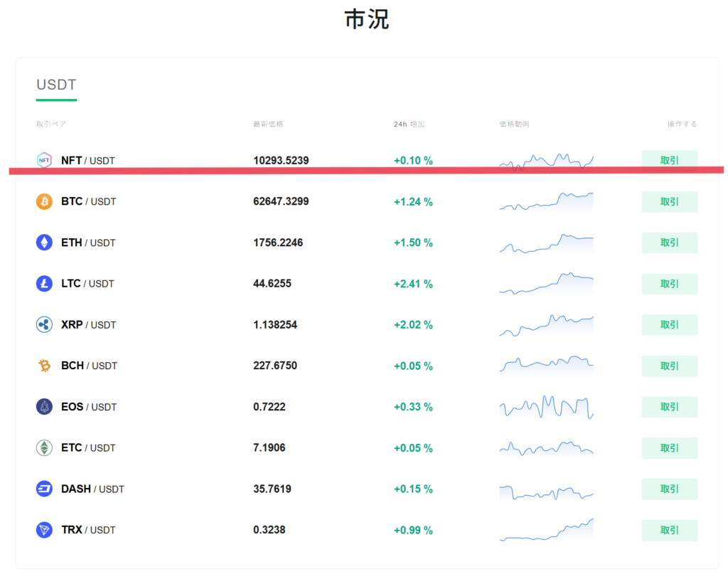
Task: Open the ETH price trend sparkline
Action: (x=547, y=243)
